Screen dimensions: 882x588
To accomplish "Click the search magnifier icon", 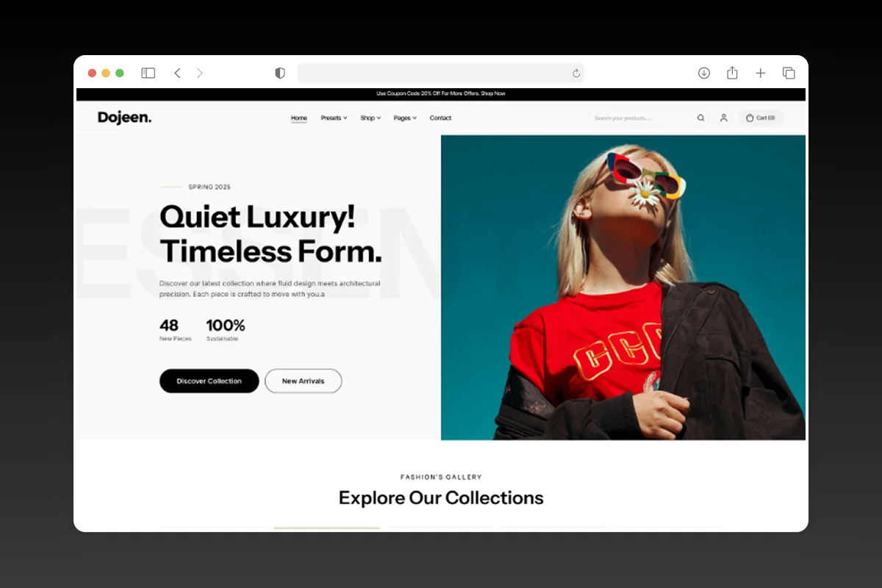I will click(x=700, y=118).
